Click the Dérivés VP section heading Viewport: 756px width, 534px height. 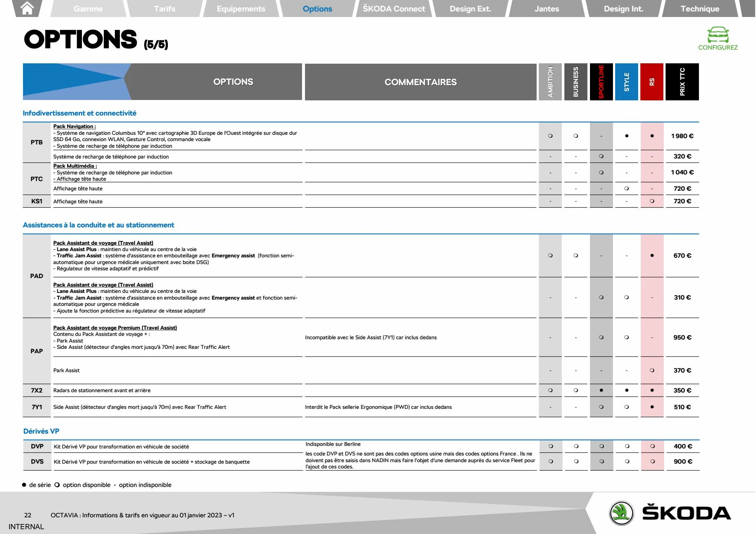(x=42, y=431)
